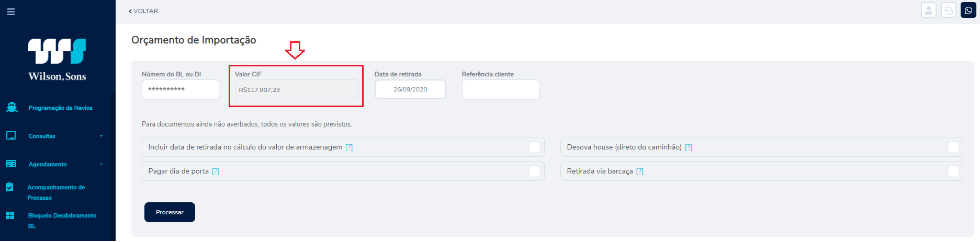
Task: Tick Desova house (direto do caminhão) checkbox
Action: click(x=953, y=147)
